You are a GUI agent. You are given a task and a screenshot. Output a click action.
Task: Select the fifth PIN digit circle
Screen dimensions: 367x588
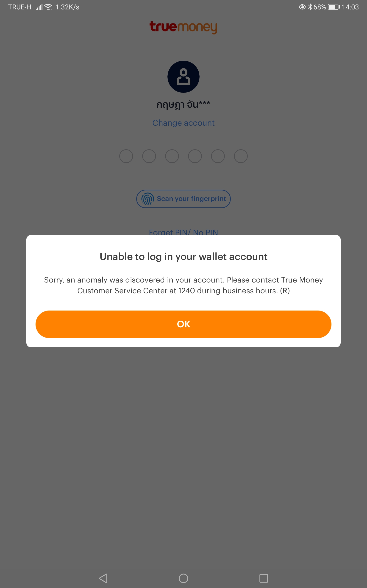tap(218, 156)
